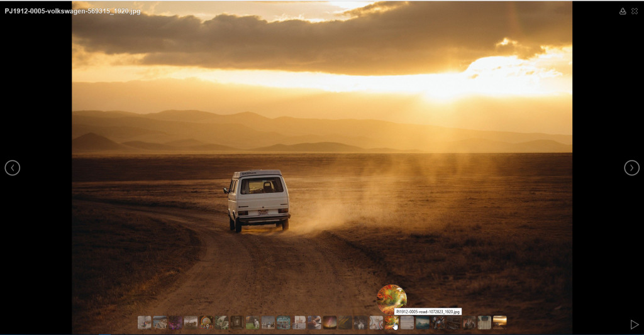
Task: Click the enlarged autumn road preview bubble
Action: pyautogui.click(x=392, y=299)
